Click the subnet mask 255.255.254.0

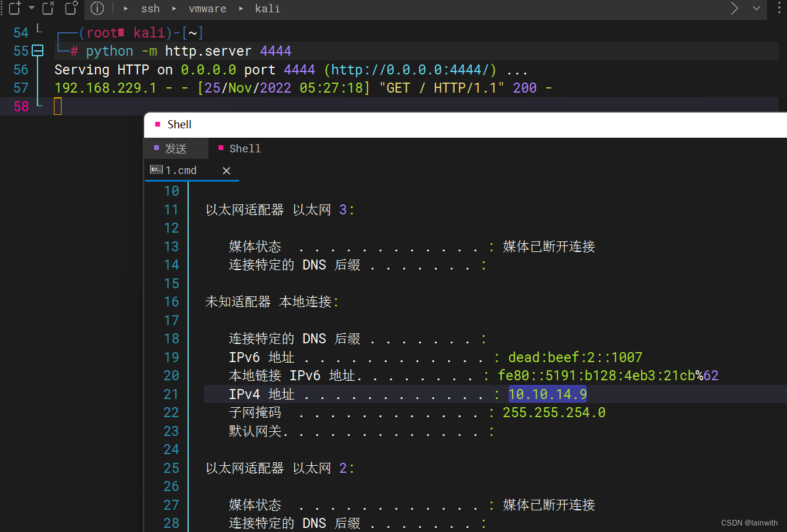click(x=554, y=412)
